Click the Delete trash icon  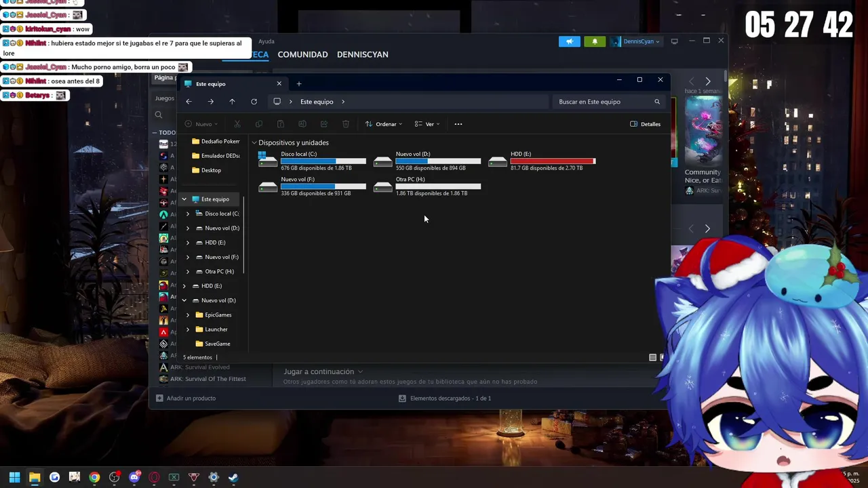[346, 124]
